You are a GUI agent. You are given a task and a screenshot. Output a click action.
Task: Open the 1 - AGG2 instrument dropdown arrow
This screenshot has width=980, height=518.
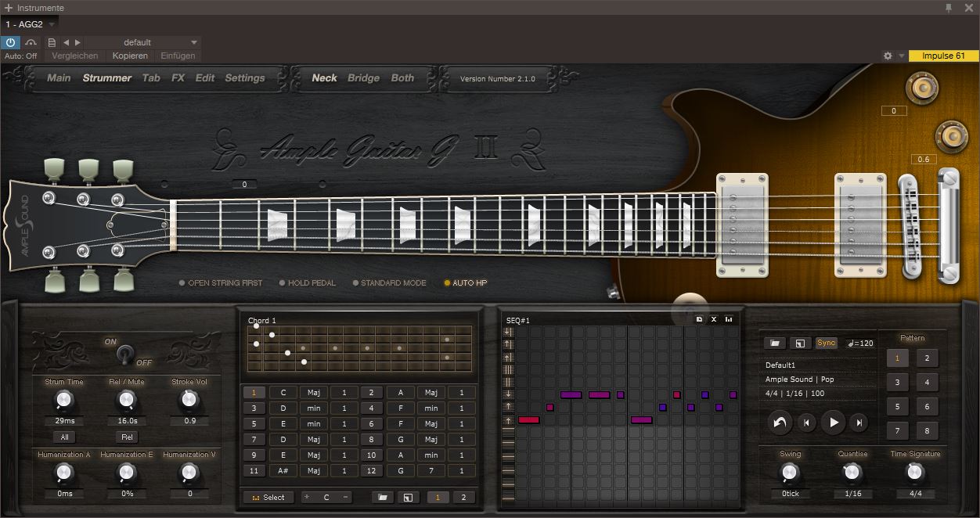tap(52, 24)
